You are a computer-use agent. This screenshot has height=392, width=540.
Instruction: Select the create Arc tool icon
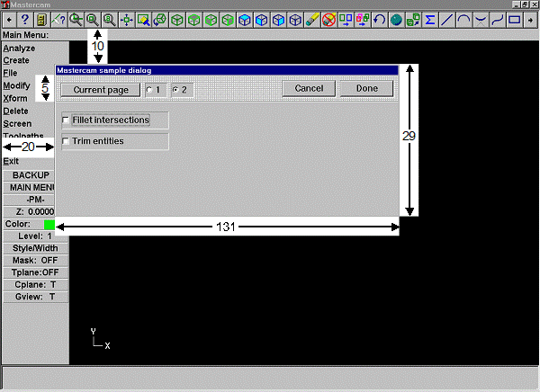(x=463, y=19)
